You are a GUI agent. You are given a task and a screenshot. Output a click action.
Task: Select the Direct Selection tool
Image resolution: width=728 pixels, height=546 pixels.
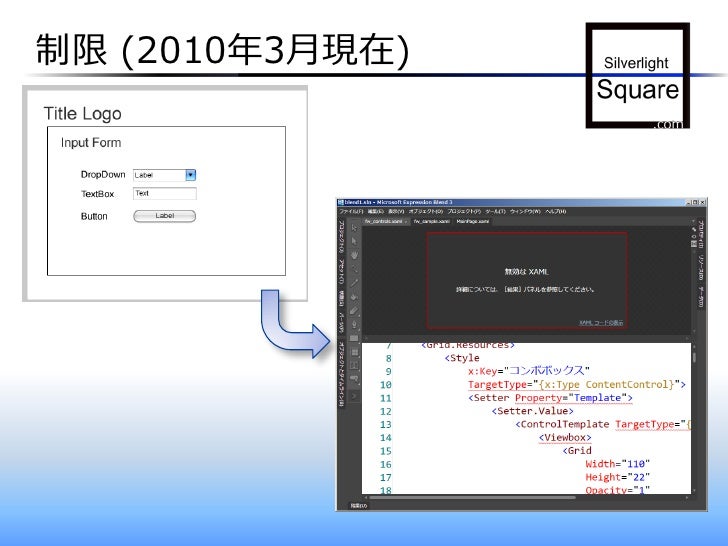(x=354, y=240)
